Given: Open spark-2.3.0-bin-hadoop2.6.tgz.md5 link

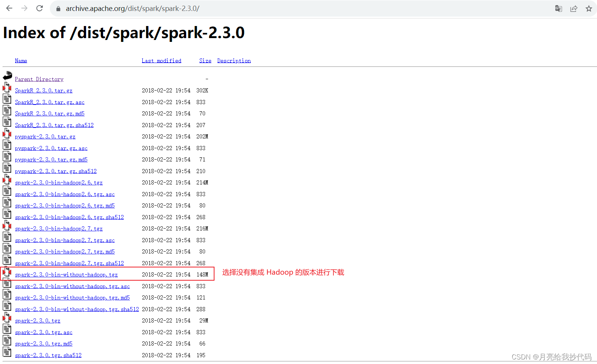Looking at the screenshot, I should (x=65, y=206).
